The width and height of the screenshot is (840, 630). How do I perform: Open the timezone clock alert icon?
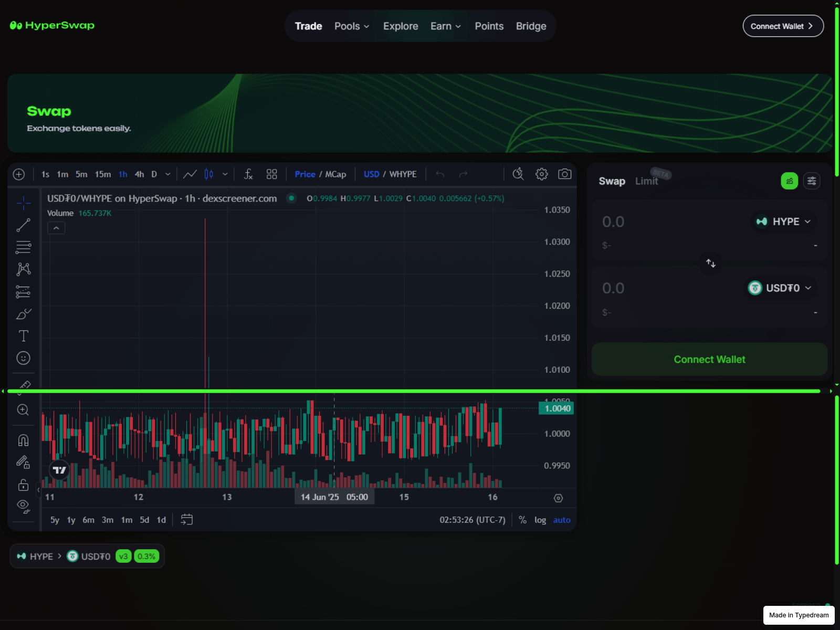pos(518,174)
